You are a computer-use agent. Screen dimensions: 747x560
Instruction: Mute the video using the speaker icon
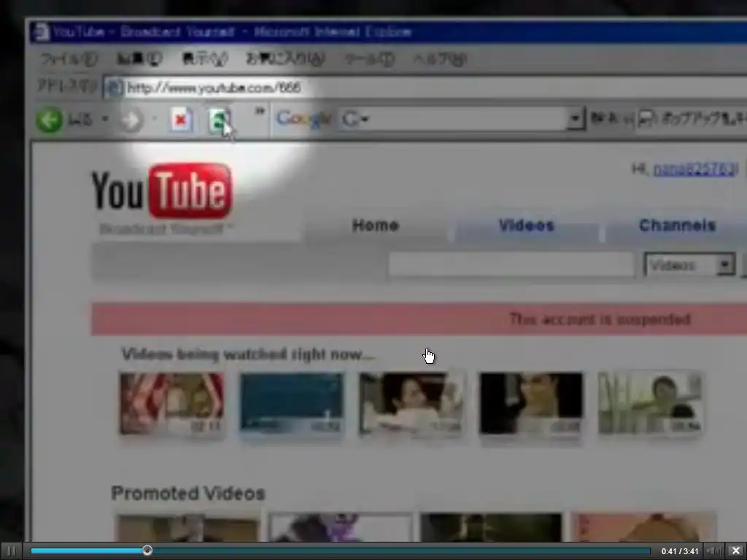tap(714, 551)
